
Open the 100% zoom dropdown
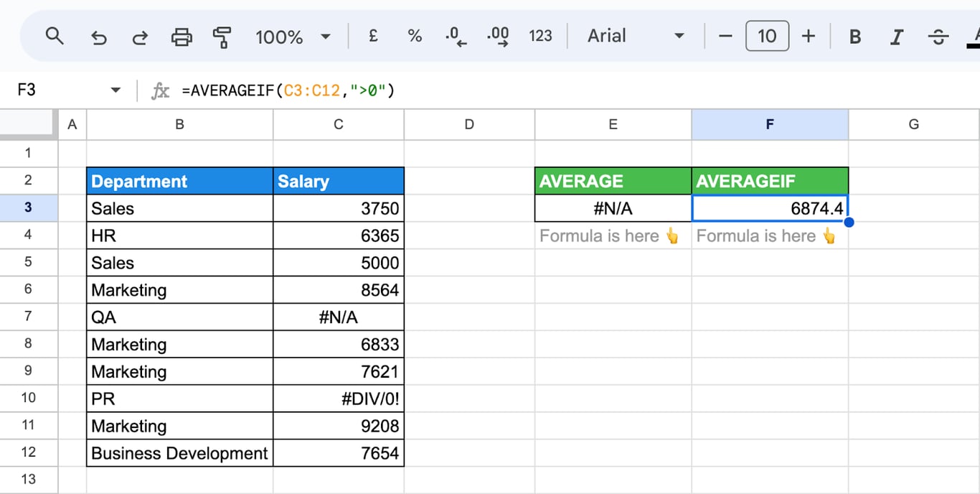pos(293,37)
